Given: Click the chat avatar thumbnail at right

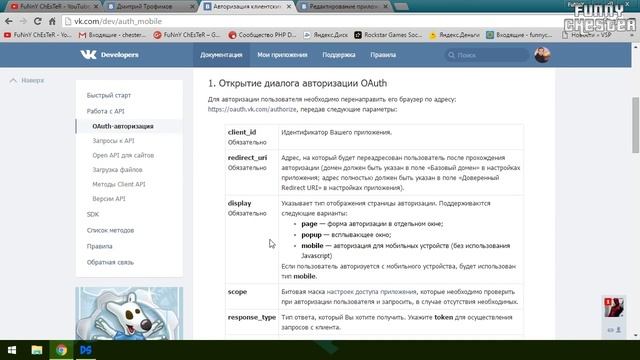Looking at the screenshot, I should click(614, 307).
